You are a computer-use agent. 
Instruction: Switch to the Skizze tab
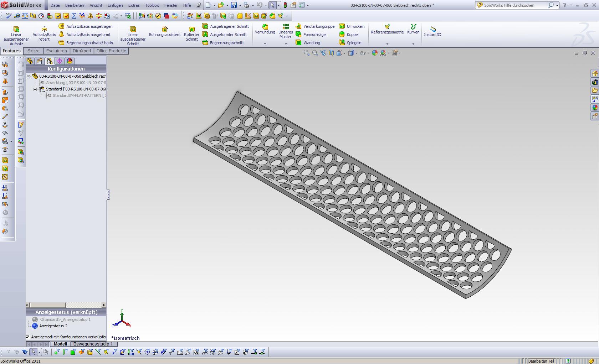coord(34,51)
